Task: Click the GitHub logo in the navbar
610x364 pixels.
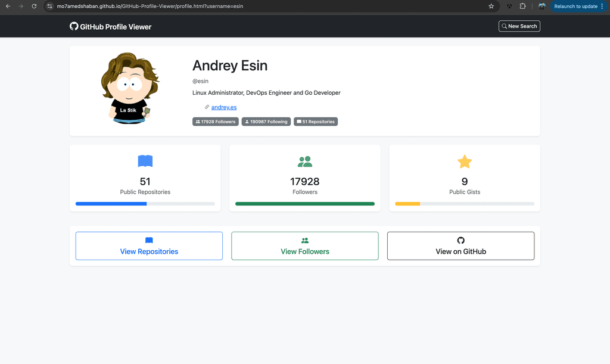Action: click(74, 26)
